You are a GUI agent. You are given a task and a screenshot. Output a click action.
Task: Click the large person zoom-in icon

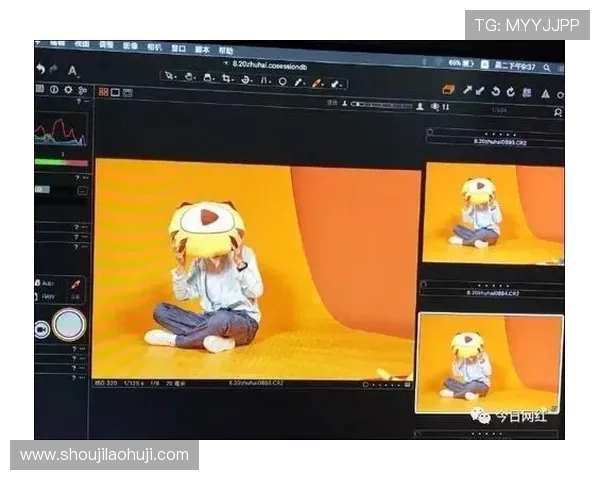420,106
